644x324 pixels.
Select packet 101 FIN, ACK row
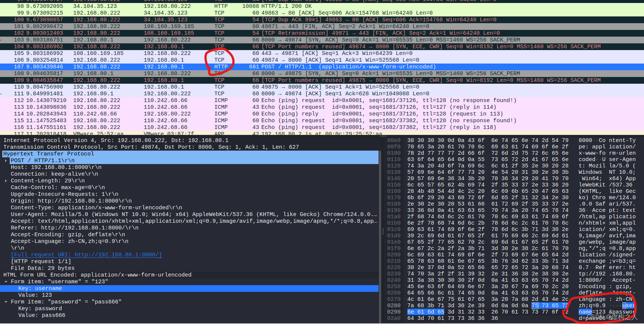[322, 26]
